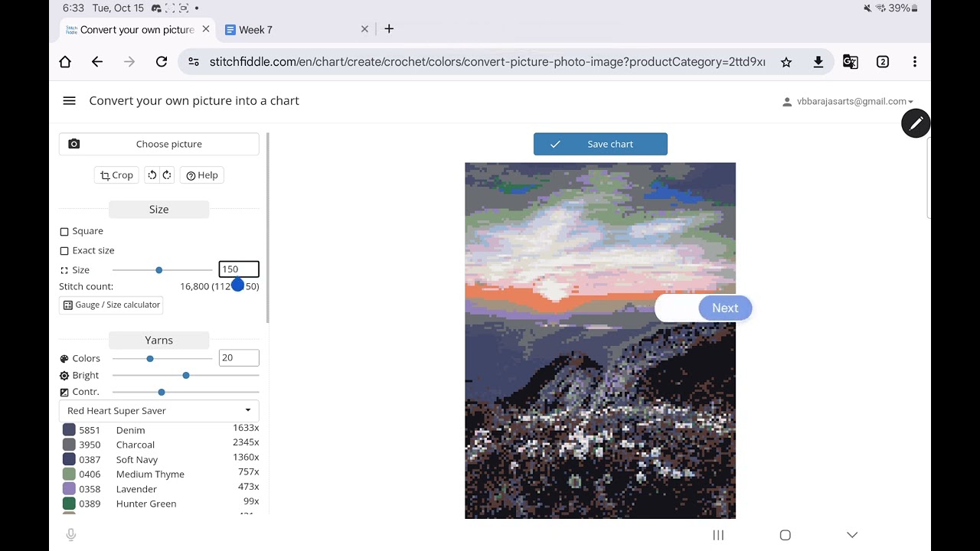Click the Size section header
Screen dimensions: 980x551
(x=158, y=210)
